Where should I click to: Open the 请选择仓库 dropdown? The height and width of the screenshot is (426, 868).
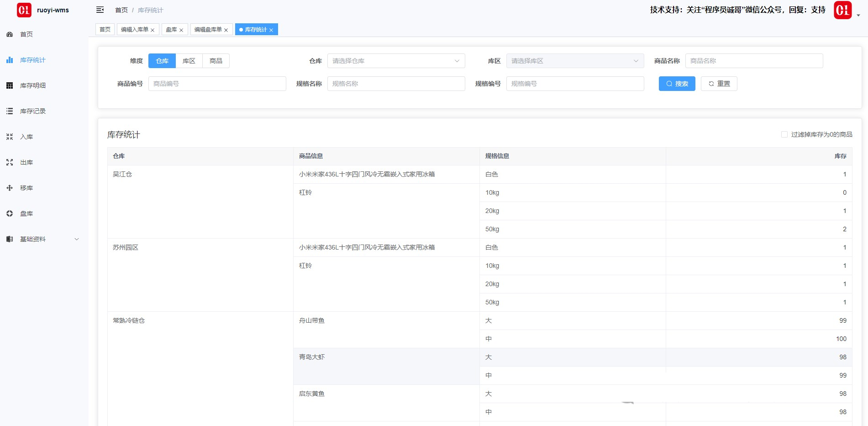(x=396, y=61)
